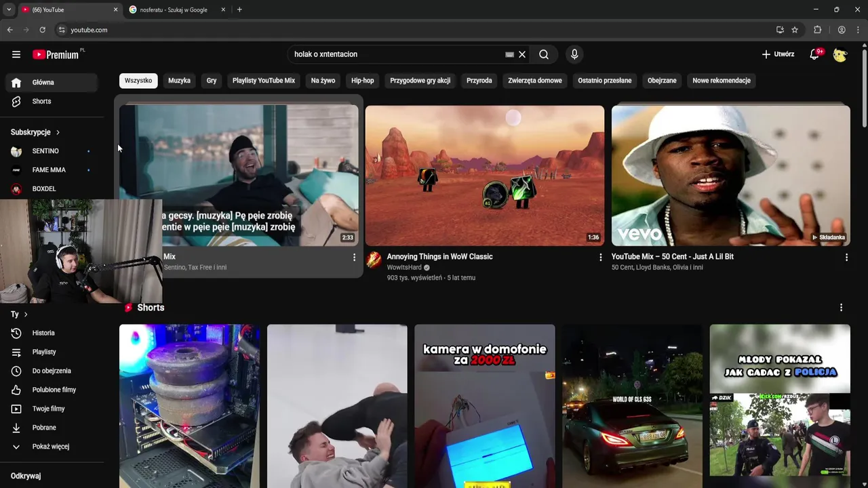Open Playlisty in the sidebar
Screen dimensions: 868x488
coord(53,352)
